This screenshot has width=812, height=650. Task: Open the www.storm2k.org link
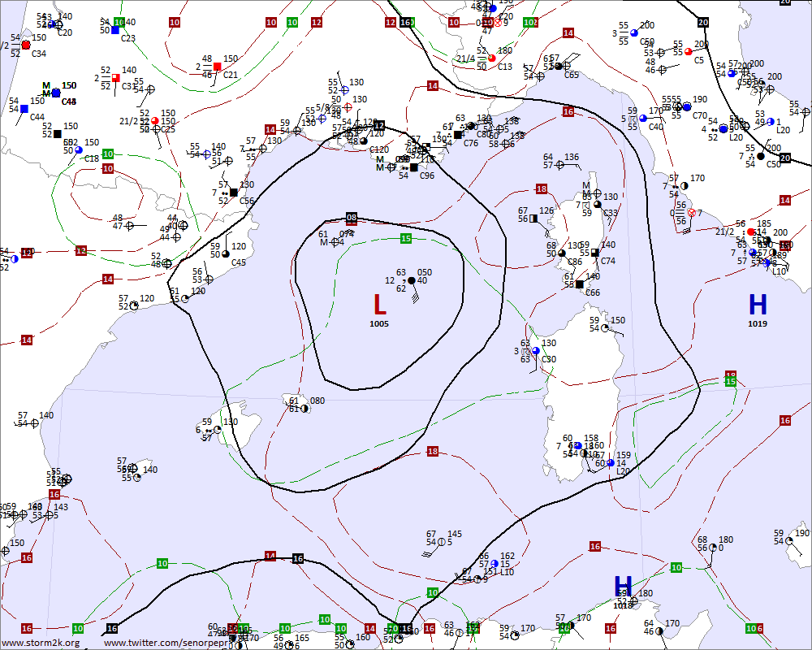coord(41,643)
